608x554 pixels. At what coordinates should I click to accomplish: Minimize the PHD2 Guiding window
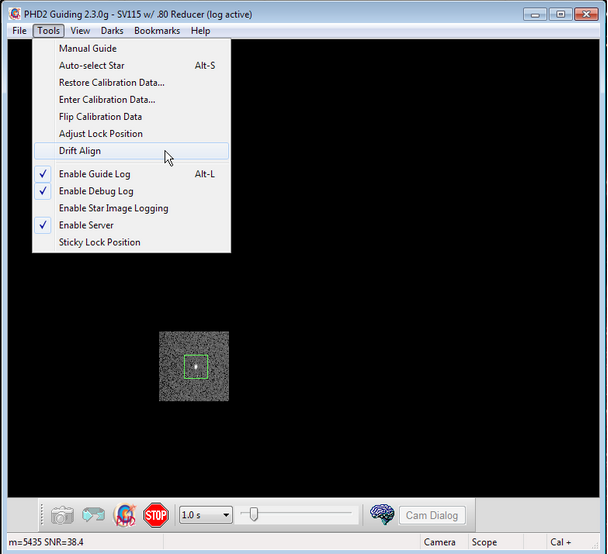pos(535,14)
